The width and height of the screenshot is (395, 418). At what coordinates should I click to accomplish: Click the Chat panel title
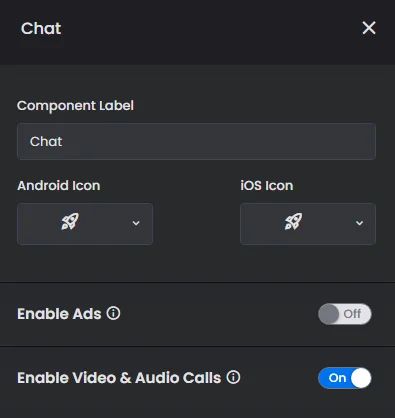click(x=41, y=28)
